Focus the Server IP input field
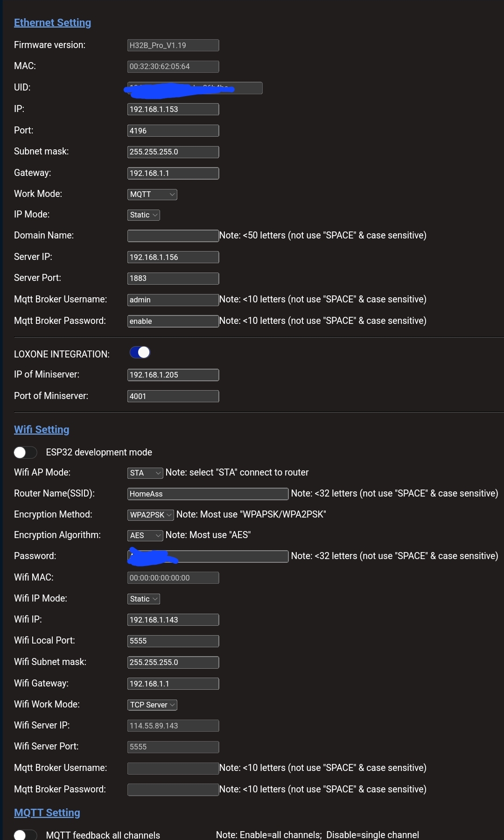Viewport: 504px width, 840px height. tap(173, 257)
